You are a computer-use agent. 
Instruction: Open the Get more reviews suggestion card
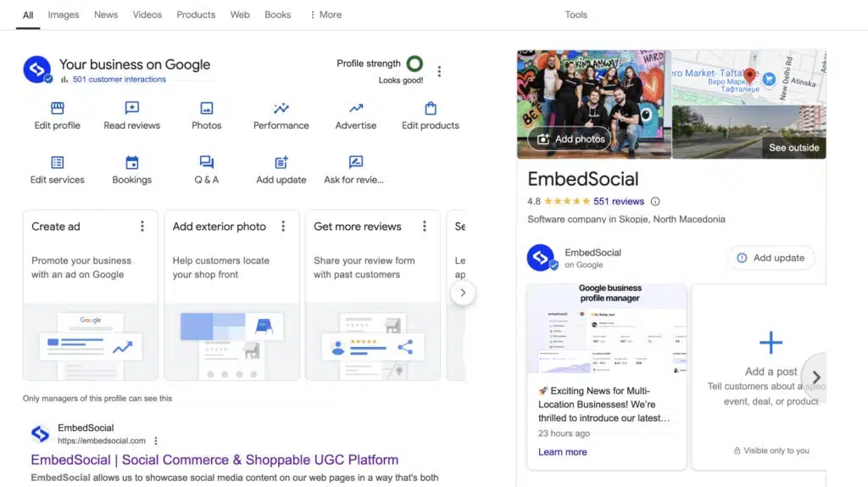tap(373, 295)
